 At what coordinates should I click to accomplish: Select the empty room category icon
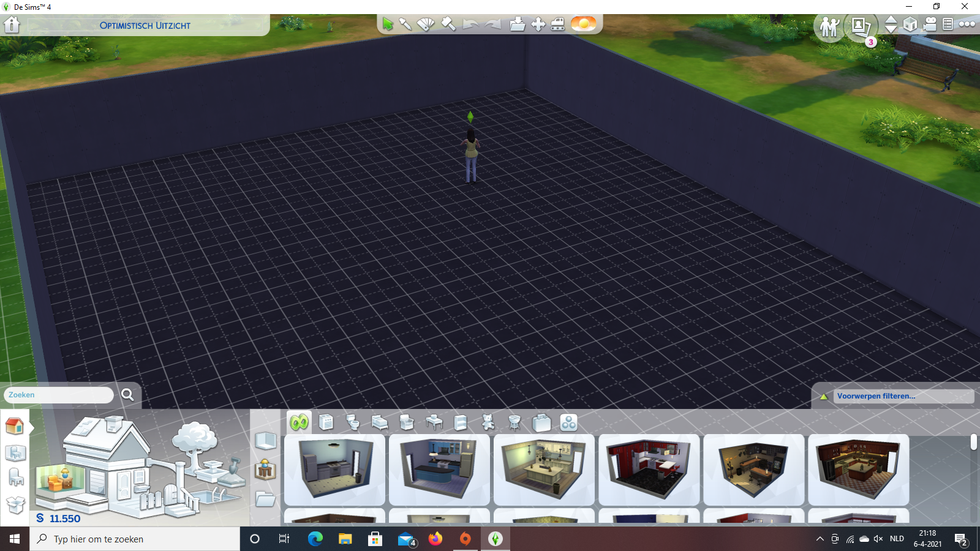(x=266, y=441)
